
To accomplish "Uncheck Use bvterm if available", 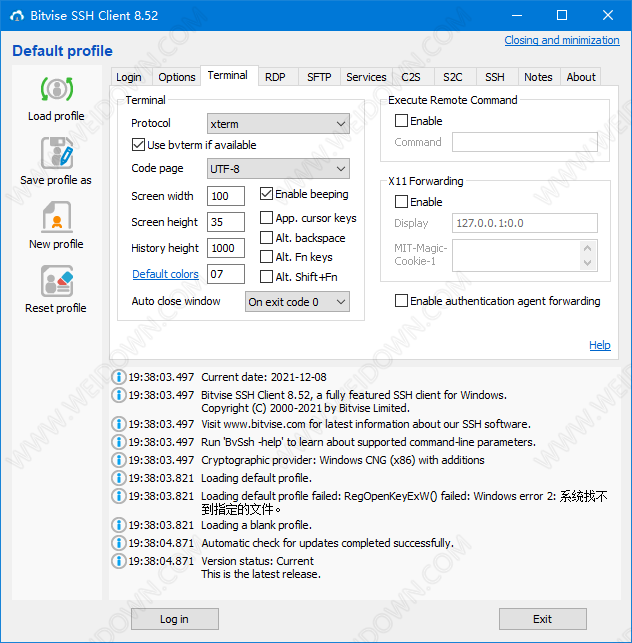I will [138, 145].
